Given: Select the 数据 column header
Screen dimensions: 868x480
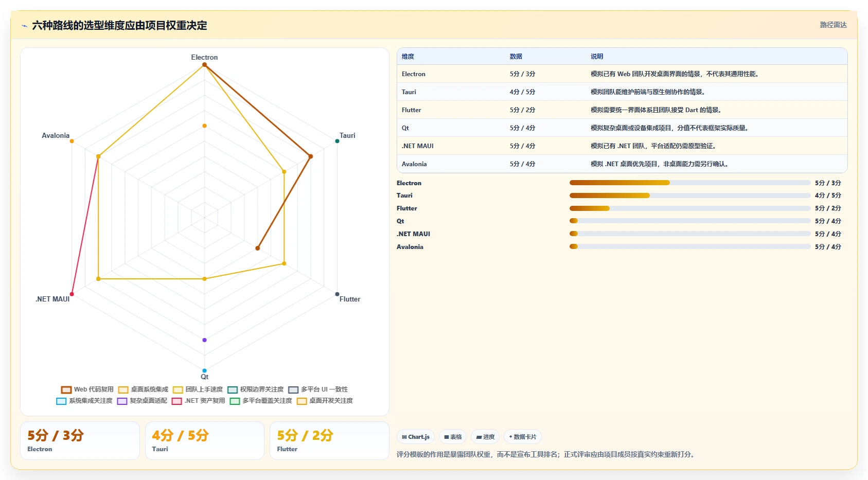Looking at the screenshot, I should pos(516,57).
